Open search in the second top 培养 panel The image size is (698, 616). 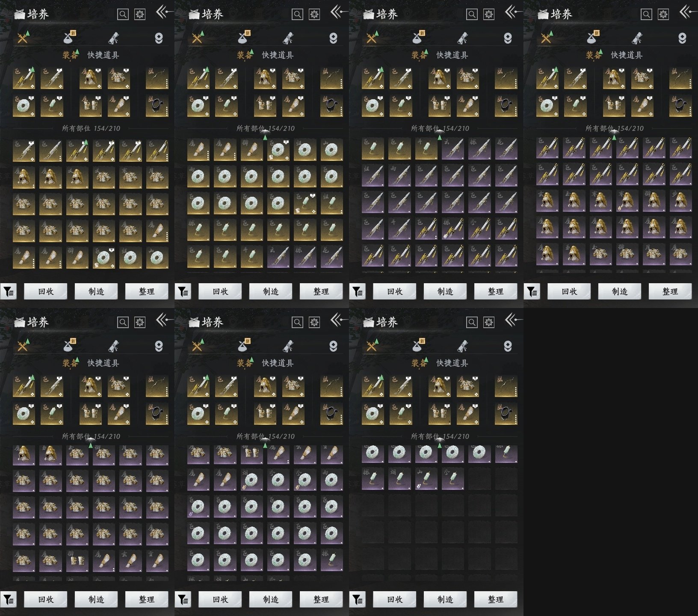297,15
